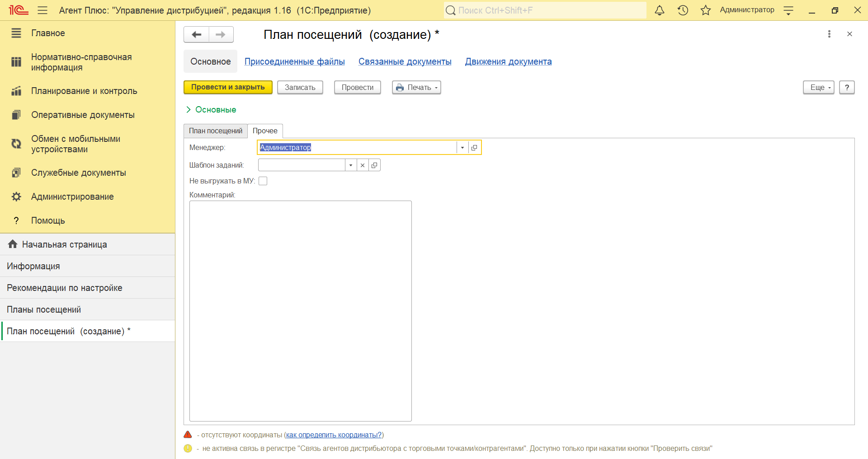This screenshot has height=459, width=868.
Task: Open Еще dropdown menu
Action: click(819, 87)
